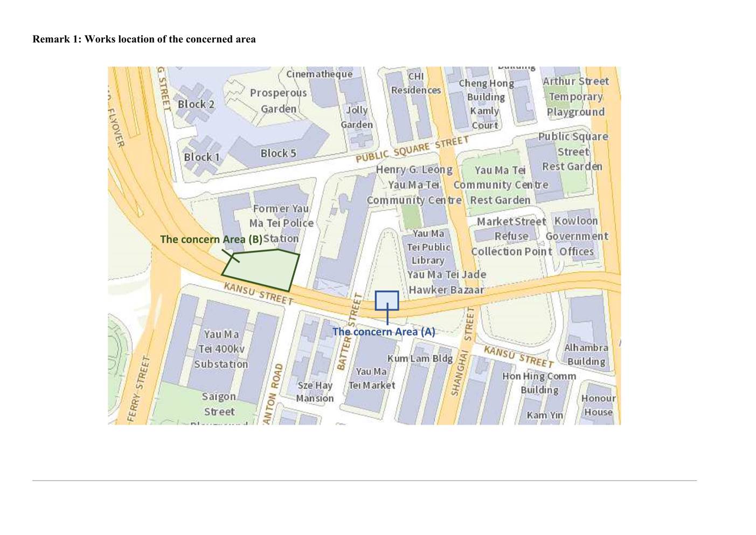Select the Block 5 building label
Screen dimensions: 756x535
(278, 153)
